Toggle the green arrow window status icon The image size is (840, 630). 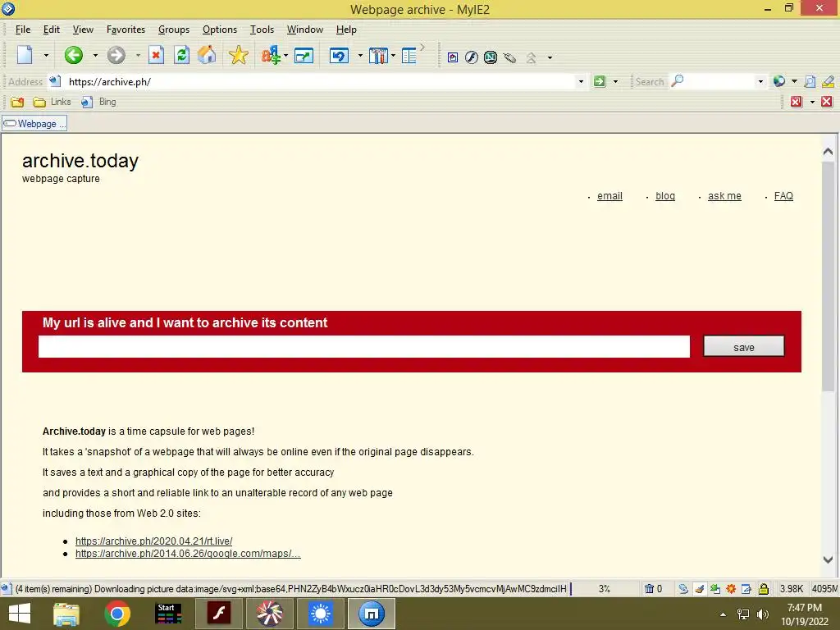(x=715, y=589)
